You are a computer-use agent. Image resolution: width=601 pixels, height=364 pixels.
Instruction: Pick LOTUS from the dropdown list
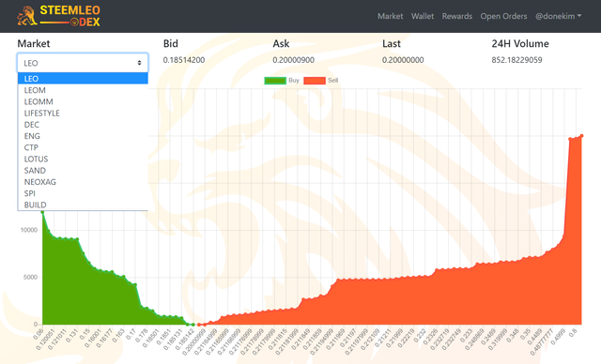pyautogui.click(x=83, y=159)
